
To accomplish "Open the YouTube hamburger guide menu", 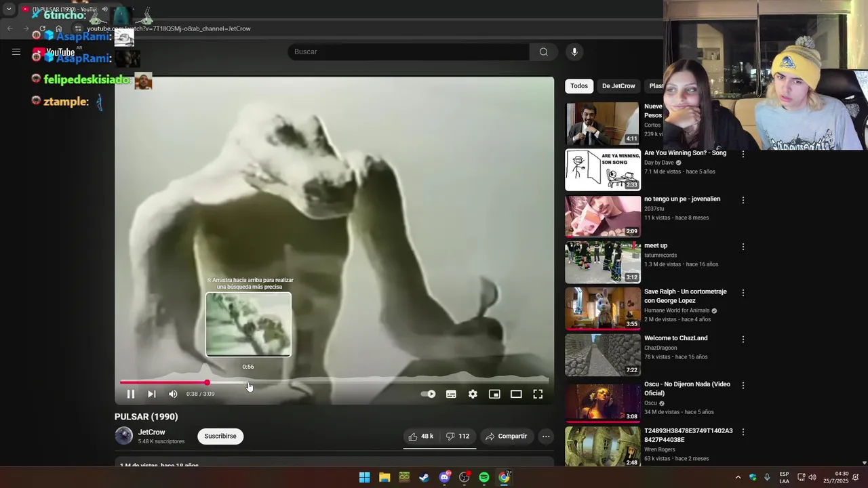I will pos(16,52).
